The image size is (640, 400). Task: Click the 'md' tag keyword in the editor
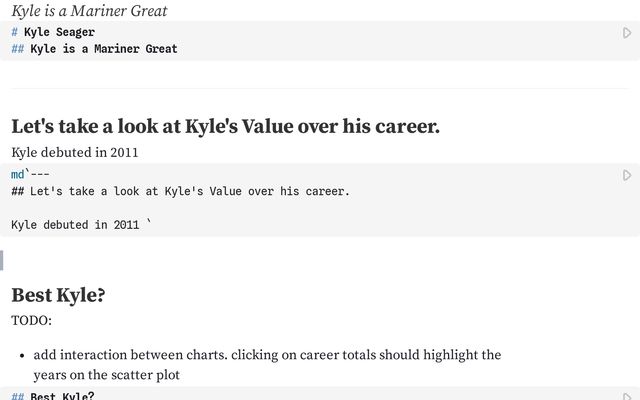coord(17,175)
